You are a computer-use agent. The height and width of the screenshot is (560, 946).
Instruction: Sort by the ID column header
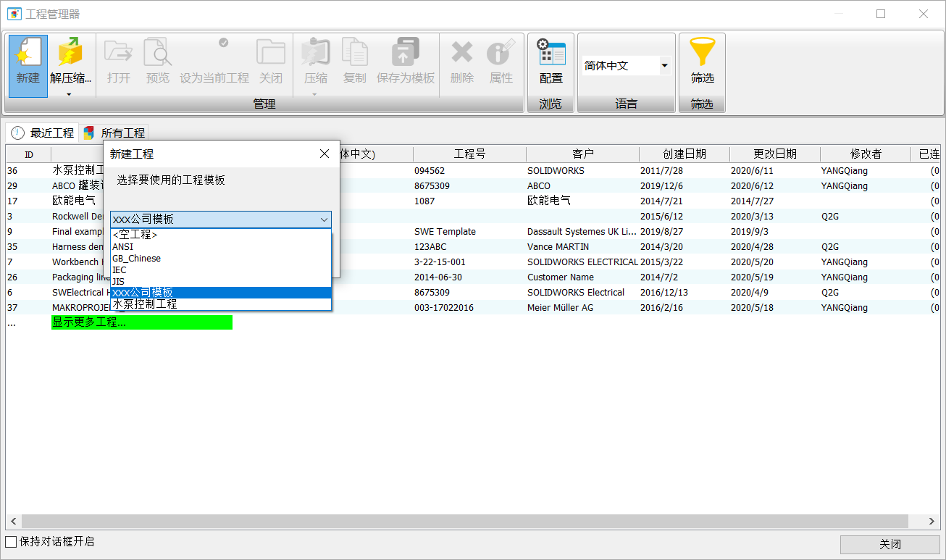(29, 154)
